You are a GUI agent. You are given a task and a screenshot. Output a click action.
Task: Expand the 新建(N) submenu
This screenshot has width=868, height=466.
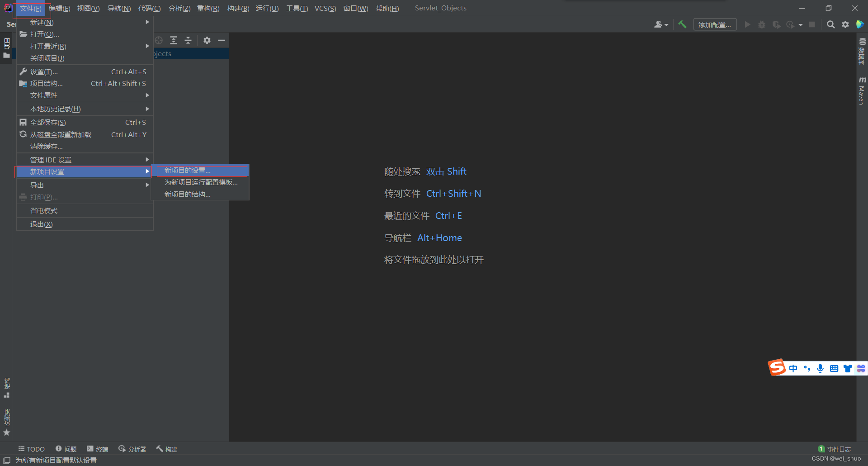(x=85, y=22)
